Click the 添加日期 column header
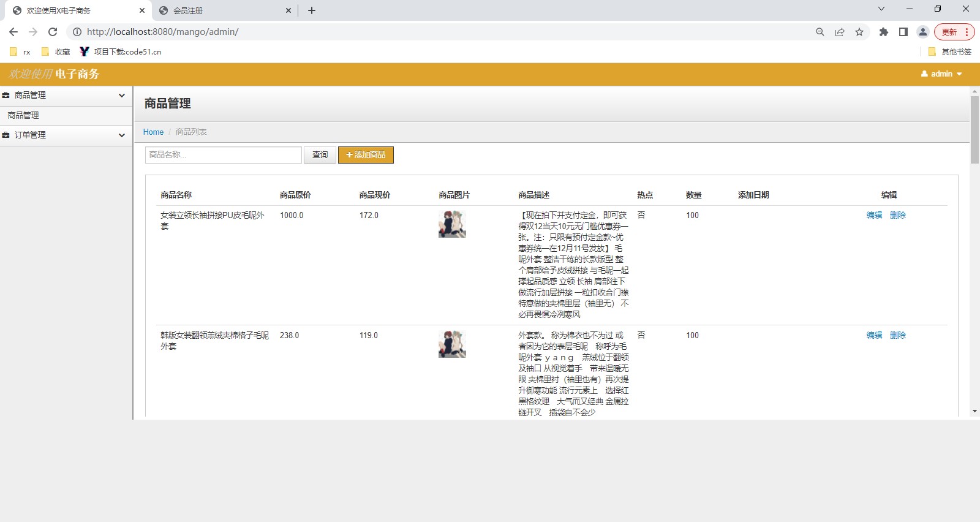Viewport: 980px width, 522px height. pyautogui.click(x=753, y=195)
